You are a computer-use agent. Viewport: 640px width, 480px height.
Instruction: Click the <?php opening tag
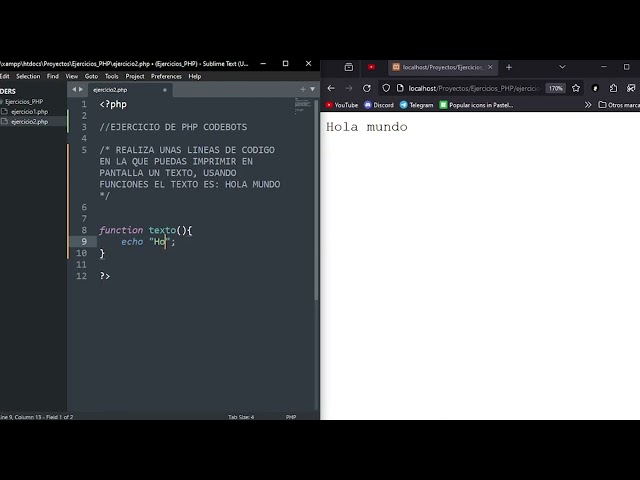(113, 104)
